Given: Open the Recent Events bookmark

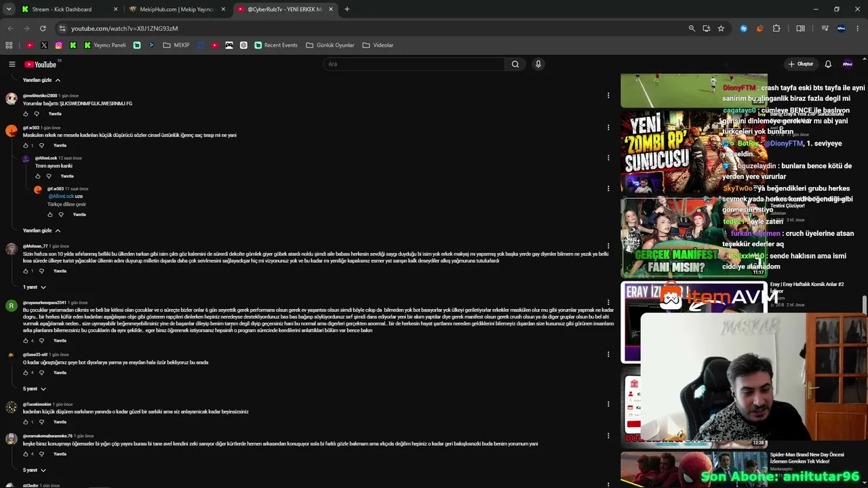Looking at the screenshot, I should [276, 45].
